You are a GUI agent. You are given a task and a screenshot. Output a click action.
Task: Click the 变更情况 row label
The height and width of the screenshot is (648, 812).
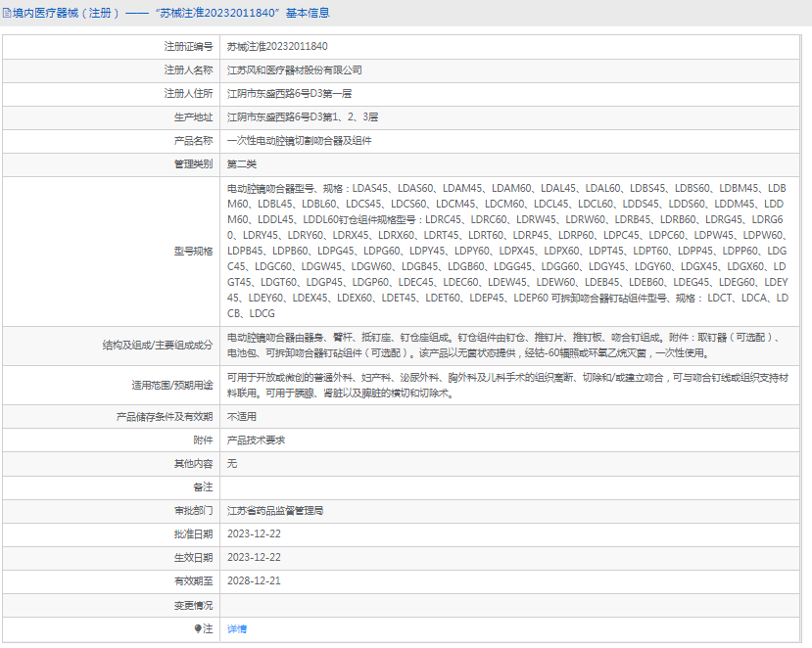click(193, 605)
